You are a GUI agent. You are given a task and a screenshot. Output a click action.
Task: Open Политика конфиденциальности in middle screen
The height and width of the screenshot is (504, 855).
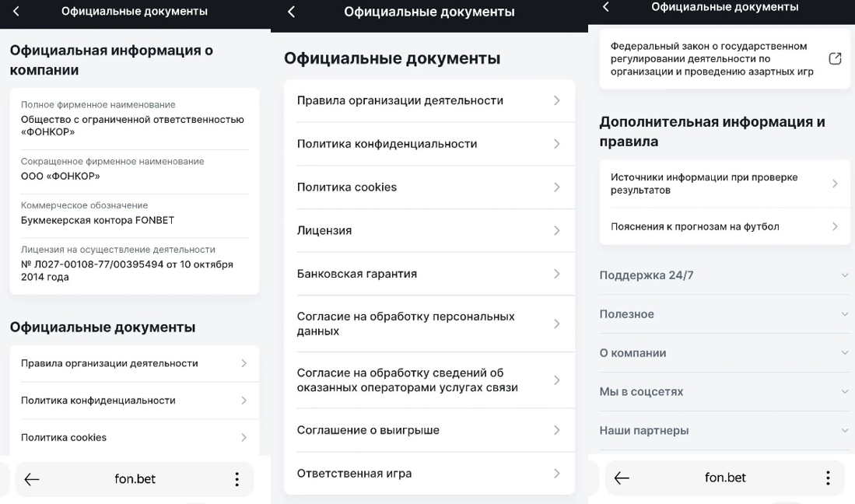coord(429,144)
